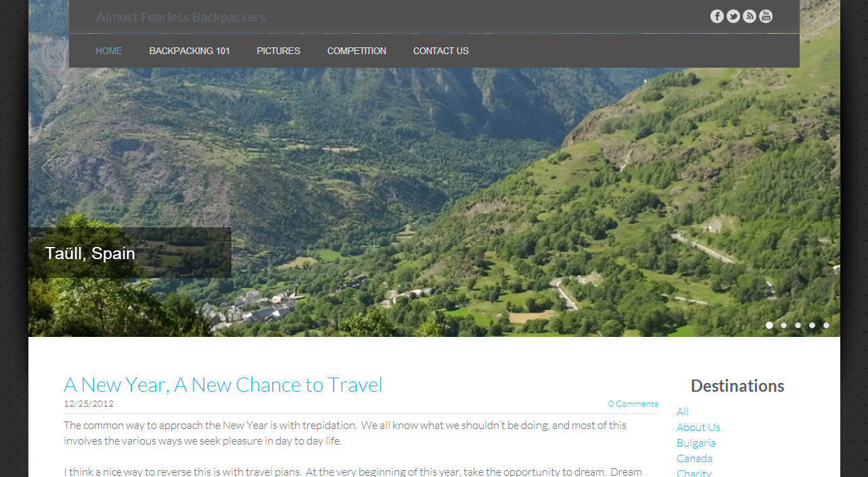The width and height of the screenshot is (868, 477).
Task: Go to the Home menu item
Action: pos(109,51)
